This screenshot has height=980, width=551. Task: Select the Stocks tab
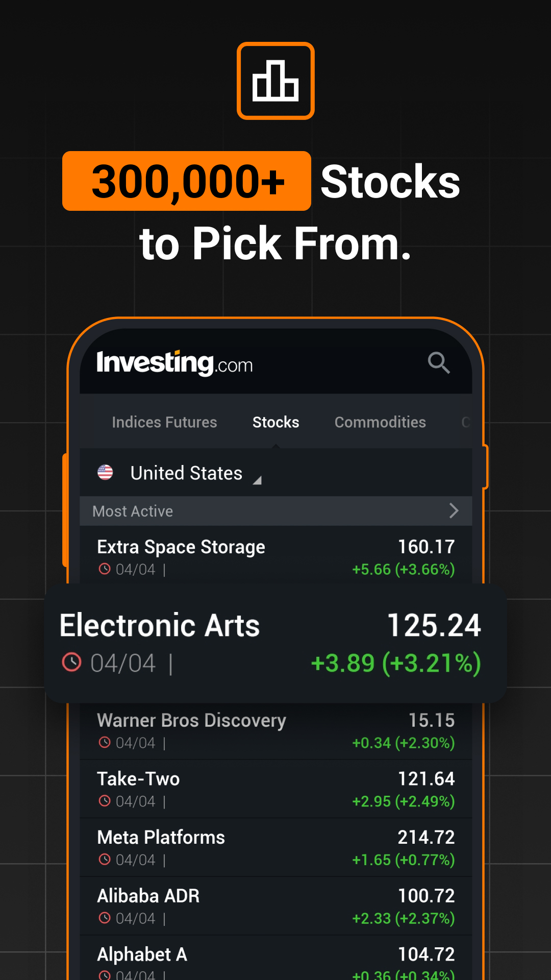pos(276,422)
